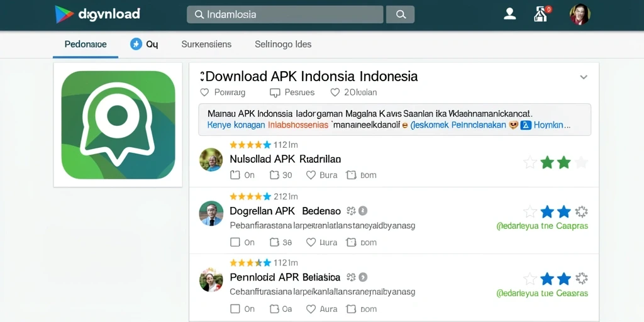Focus the Indamlosia search field

click(285, 14)
